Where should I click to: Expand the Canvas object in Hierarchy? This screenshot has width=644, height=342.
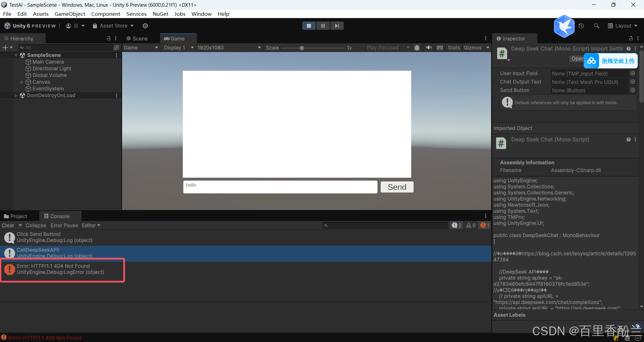point(22,82)
